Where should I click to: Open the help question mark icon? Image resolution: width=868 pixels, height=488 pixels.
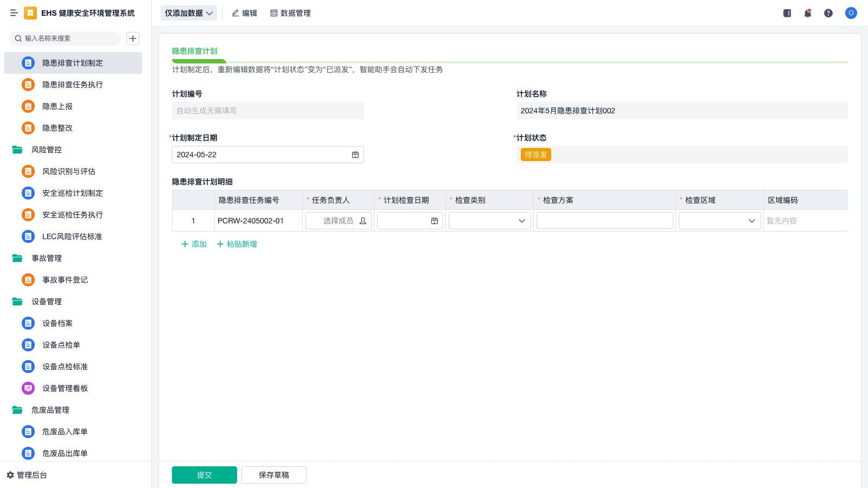[828, 13]
